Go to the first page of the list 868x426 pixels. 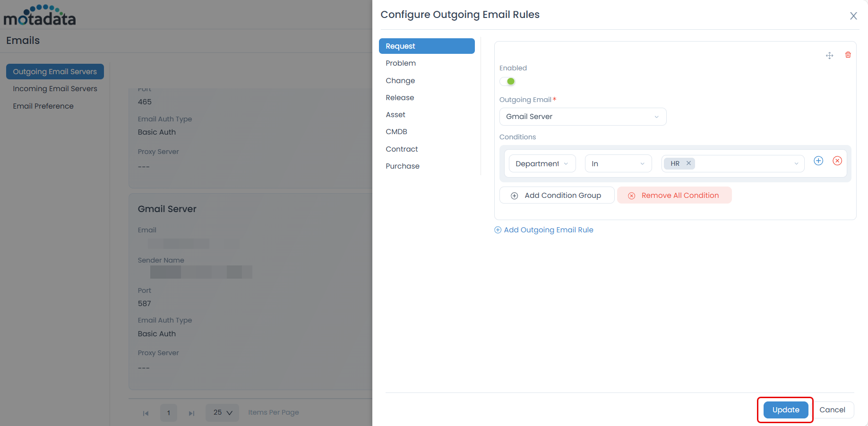pyautogui.click(x=146, y=413)
